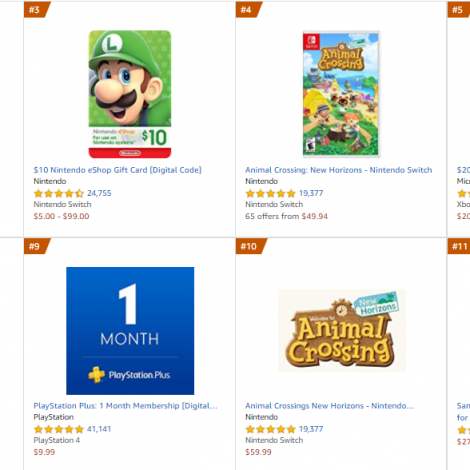Viewport: 470px width, 470px height.
Task: Open the 41,141 reviews count
Action: (x=99, y=429)
